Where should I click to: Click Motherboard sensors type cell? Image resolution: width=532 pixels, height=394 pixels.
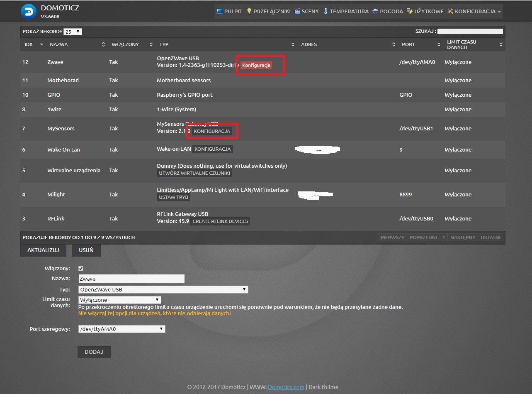[x=184, y=80]
